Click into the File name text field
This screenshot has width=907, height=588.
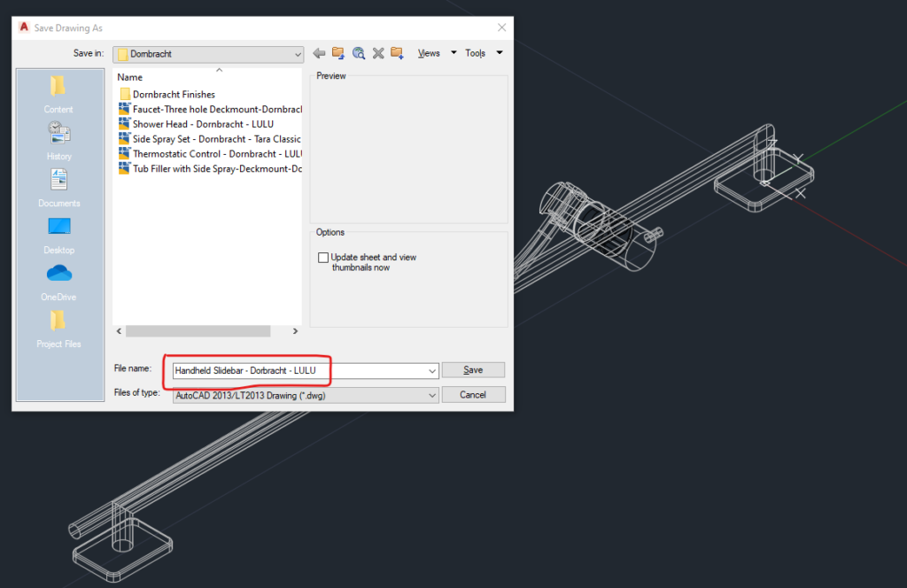pyautogui.click(x=299, y=371)
